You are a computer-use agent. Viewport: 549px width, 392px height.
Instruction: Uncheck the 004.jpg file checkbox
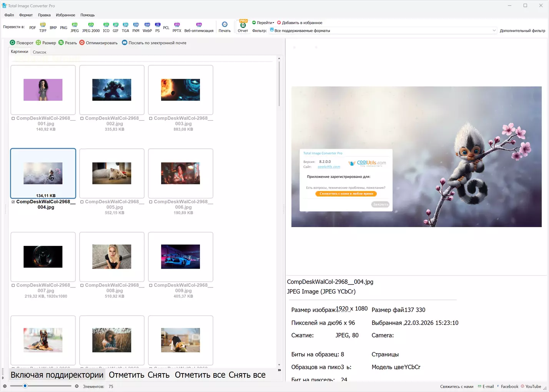13,202
